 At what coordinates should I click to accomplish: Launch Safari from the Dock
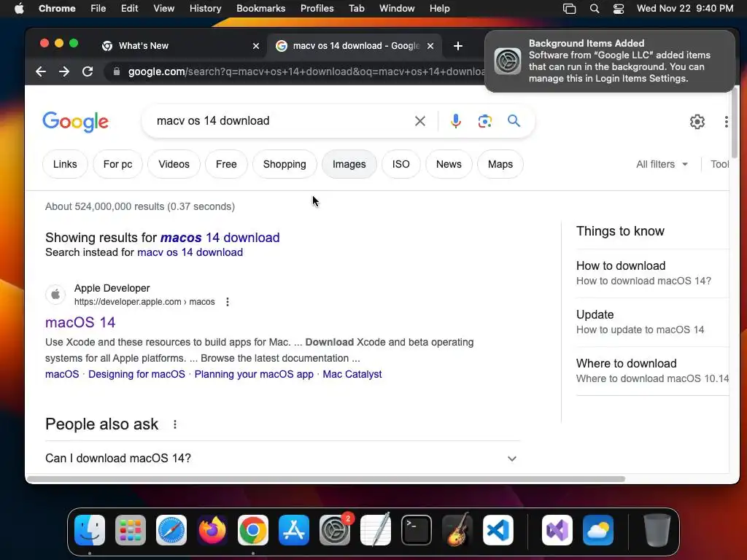[171, 530]
